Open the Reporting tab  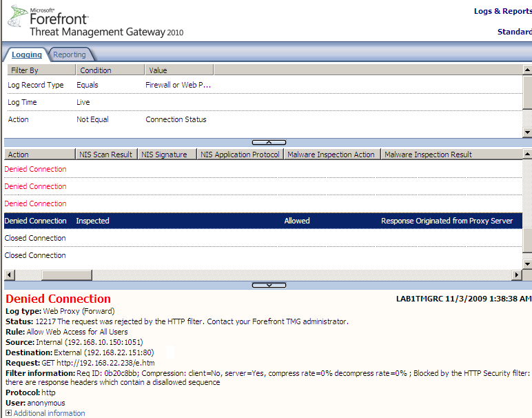click(x=70, y=54)
